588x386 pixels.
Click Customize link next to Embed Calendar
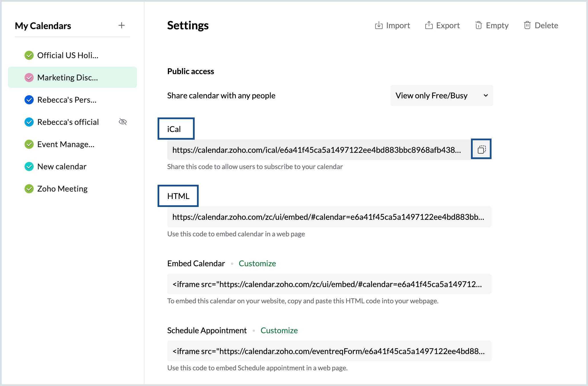point(257,263)
